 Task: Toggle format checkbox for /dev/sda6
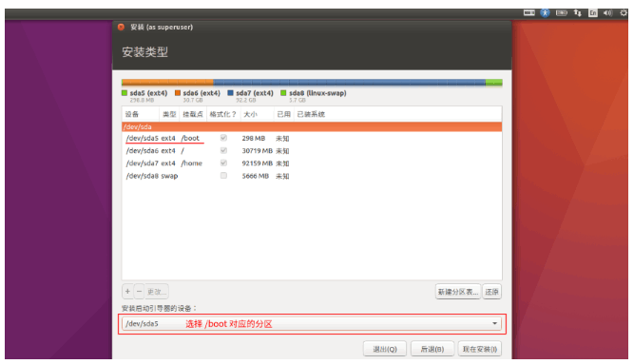[x=223, y=150]
